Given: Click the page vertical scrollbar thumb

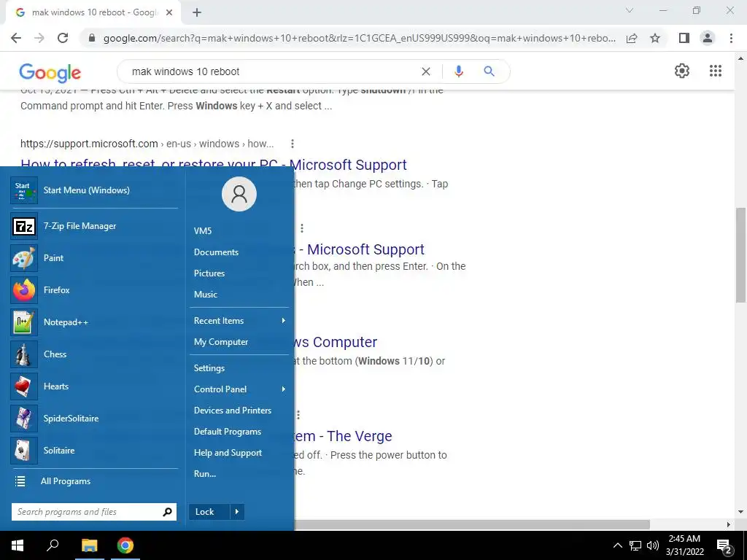Looking at the screenshot, I should coord(740,254).
